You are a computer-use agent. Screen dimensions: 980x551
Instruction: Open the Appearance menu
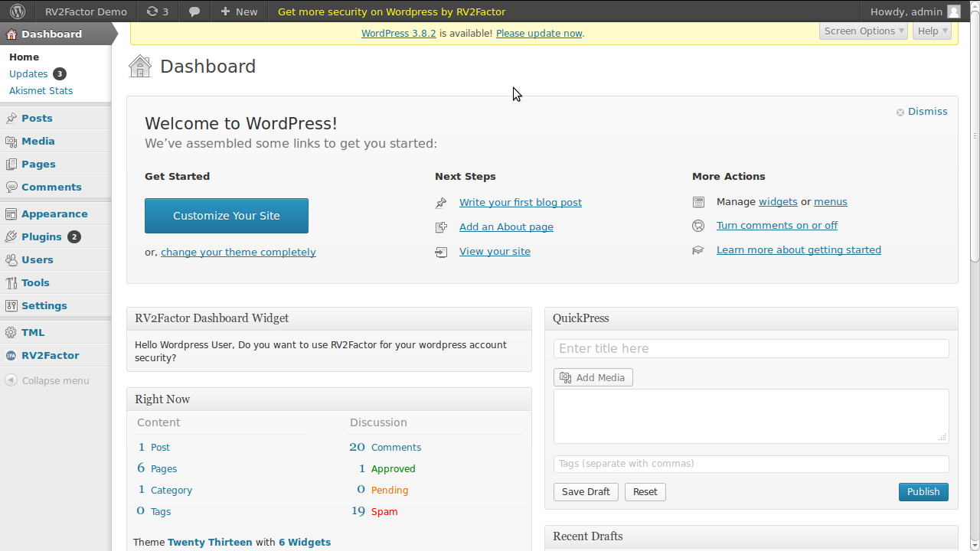55,214
